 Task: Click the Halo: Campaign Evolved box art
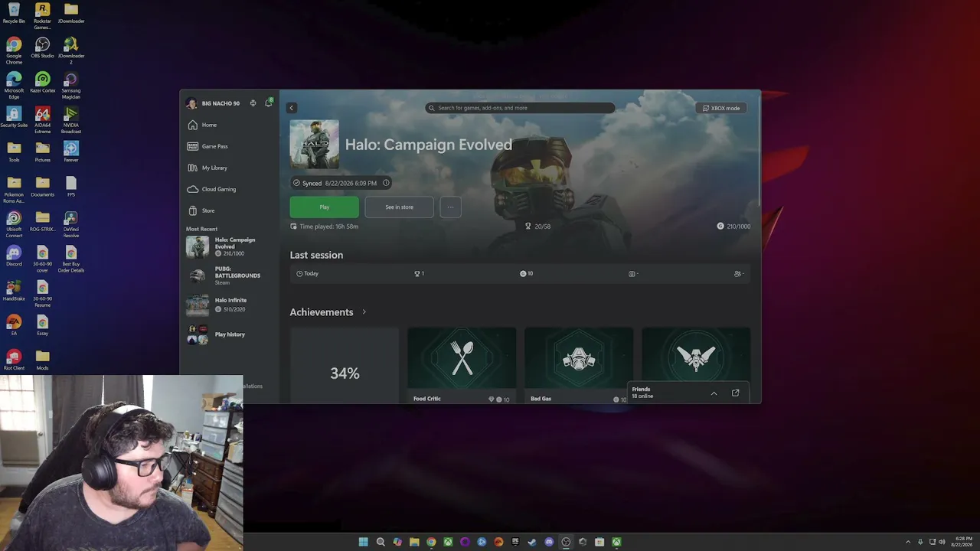314,144
